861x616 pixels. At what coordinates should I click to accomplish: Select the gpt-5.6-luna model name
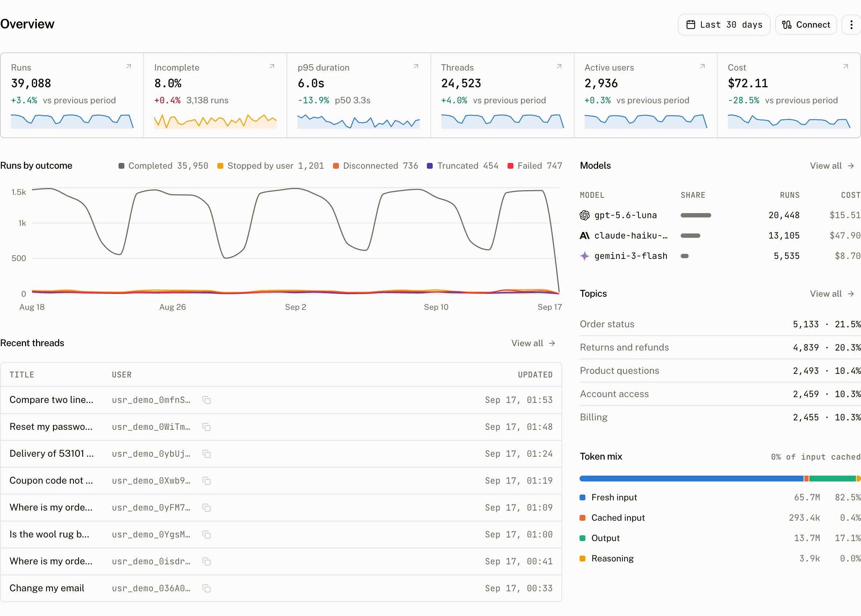625,215
